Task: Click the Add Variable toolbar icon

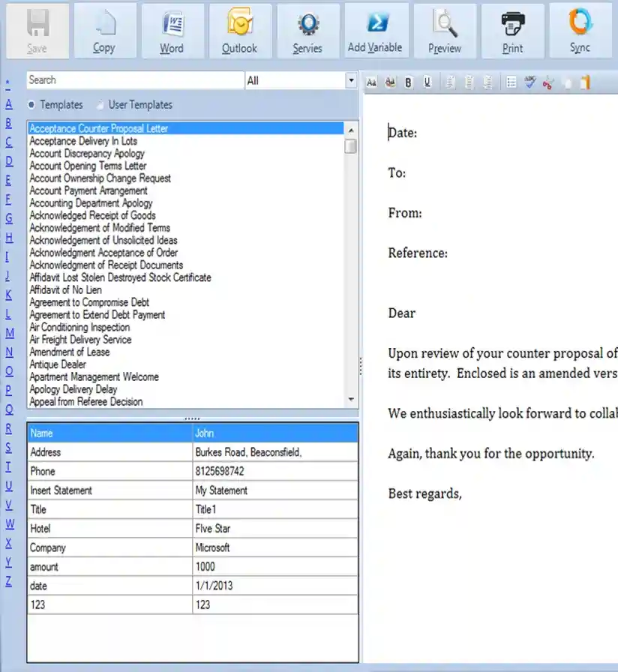Action: click(376, 30)
